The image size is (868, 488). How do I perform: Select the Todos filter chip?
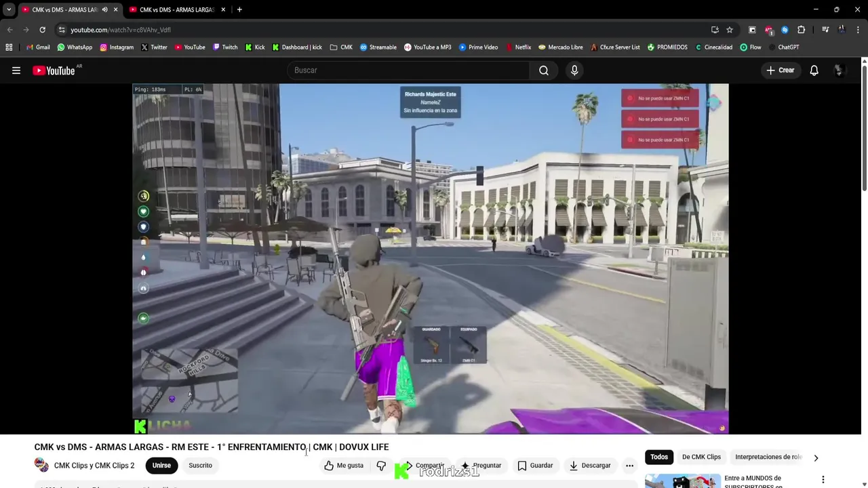(x=659, y=457)
